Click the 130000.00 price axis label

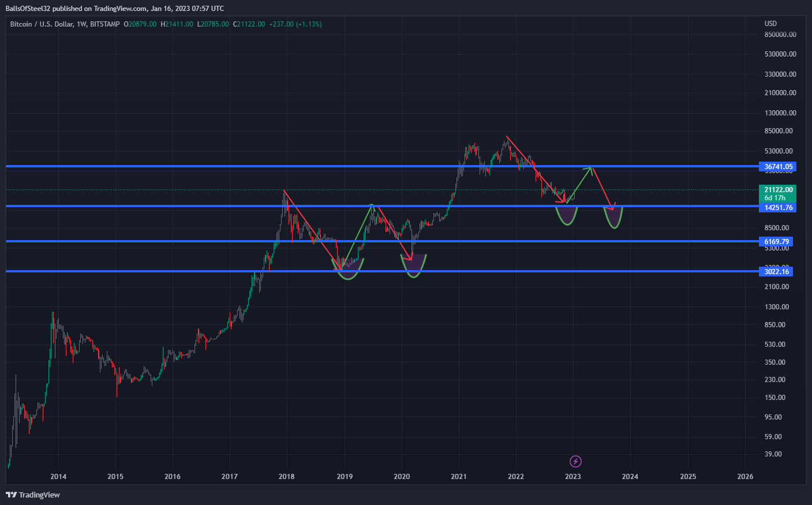pos(780,113)
